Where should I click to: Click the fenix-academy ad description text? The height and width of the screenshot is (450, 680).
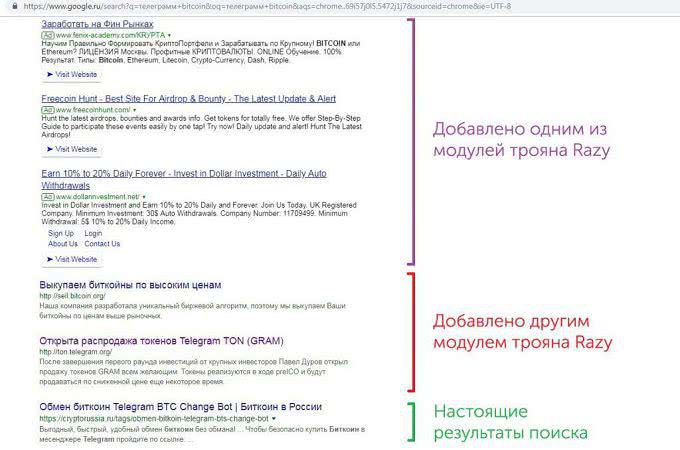point(201,52)
